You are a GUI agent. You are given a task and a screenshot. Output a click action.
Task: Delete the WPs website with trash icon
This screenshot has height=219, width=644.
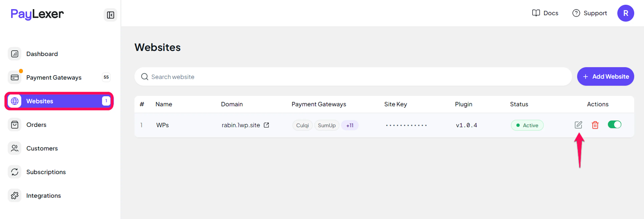(x=595, y=125)
